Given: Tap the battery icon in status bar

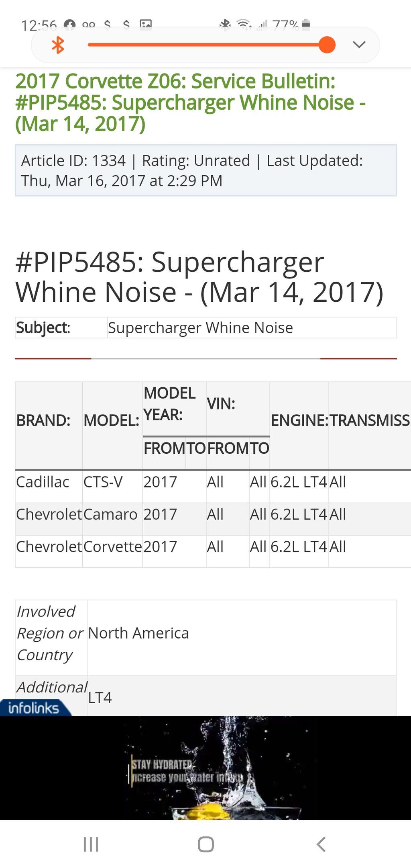Looking at the screenshot, I should pos(306,24).
